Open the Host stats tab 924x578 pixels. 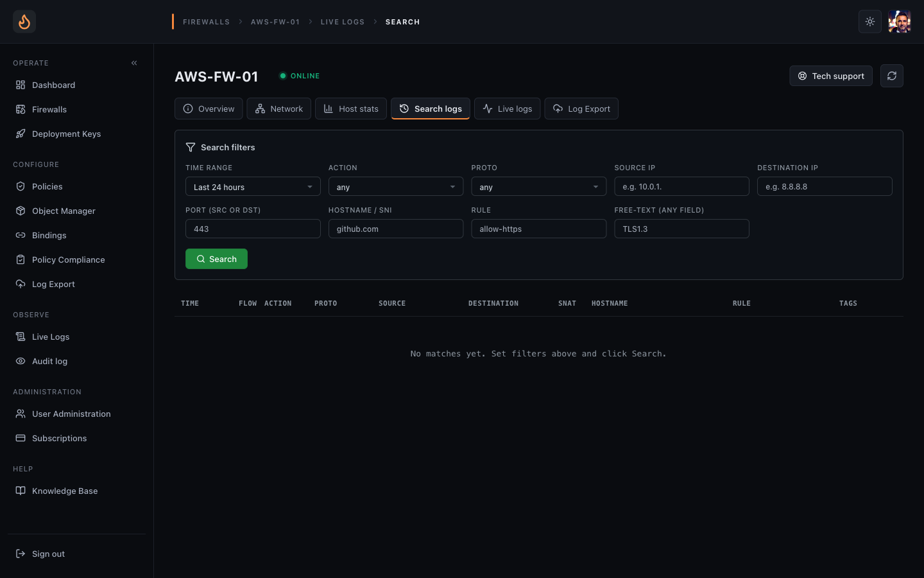351,109
